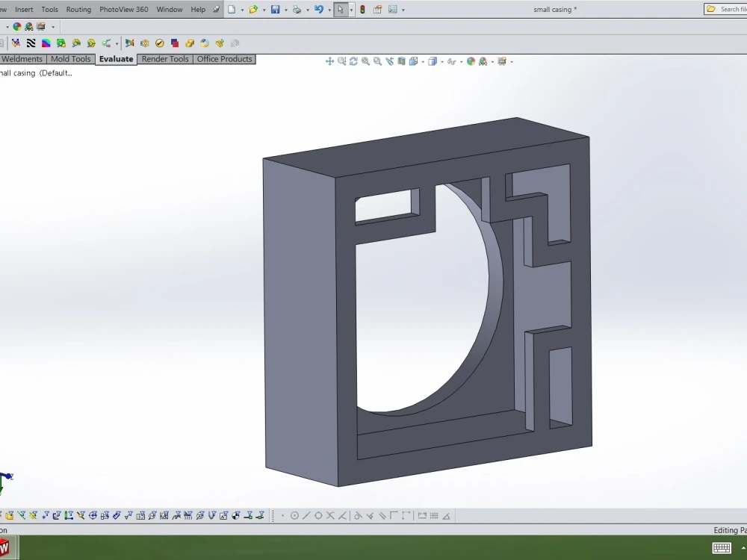Click the Display Style cube icon

coord(432,61)
